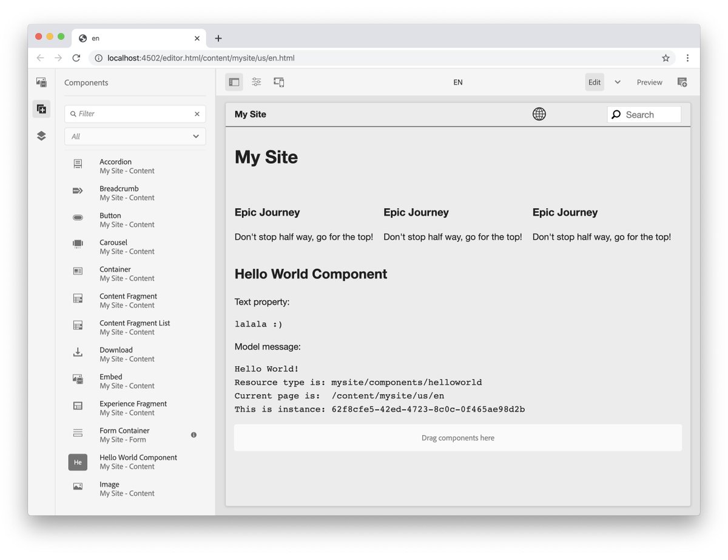Reload the browser page
Image resolution: width=728 pixels, height=560 pixels.
tap(76, 58)
